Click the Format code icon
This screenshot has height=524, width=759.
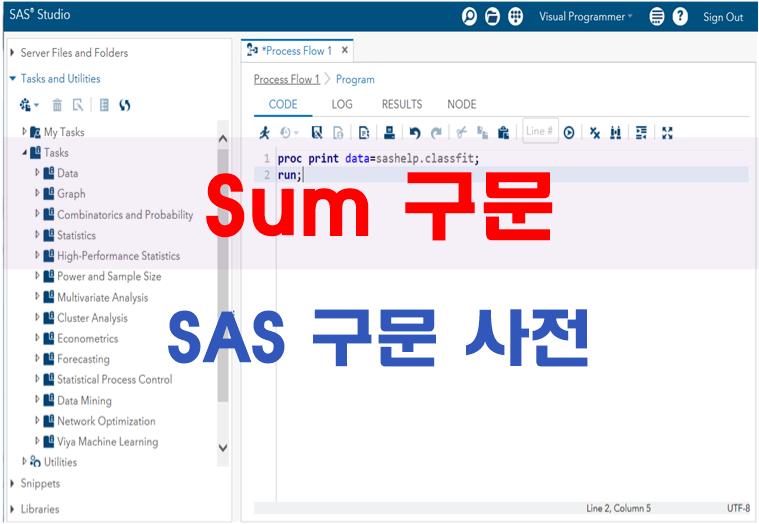coord(641,132)
